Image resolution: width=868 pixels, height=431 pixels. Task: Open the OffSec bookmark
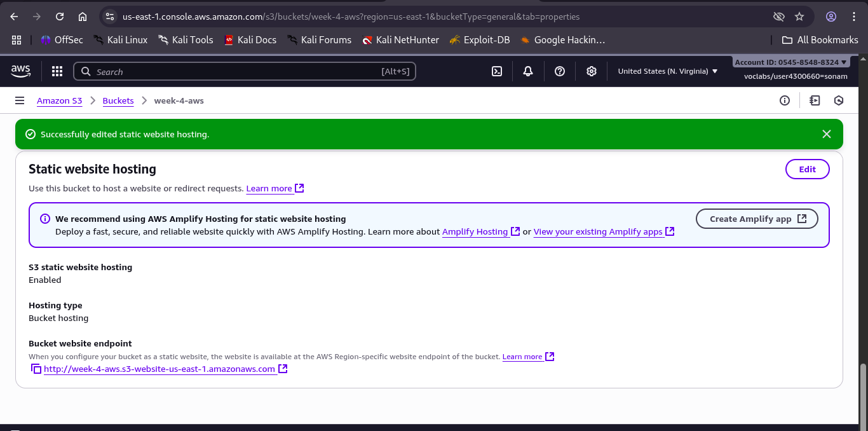click(62, 39)
